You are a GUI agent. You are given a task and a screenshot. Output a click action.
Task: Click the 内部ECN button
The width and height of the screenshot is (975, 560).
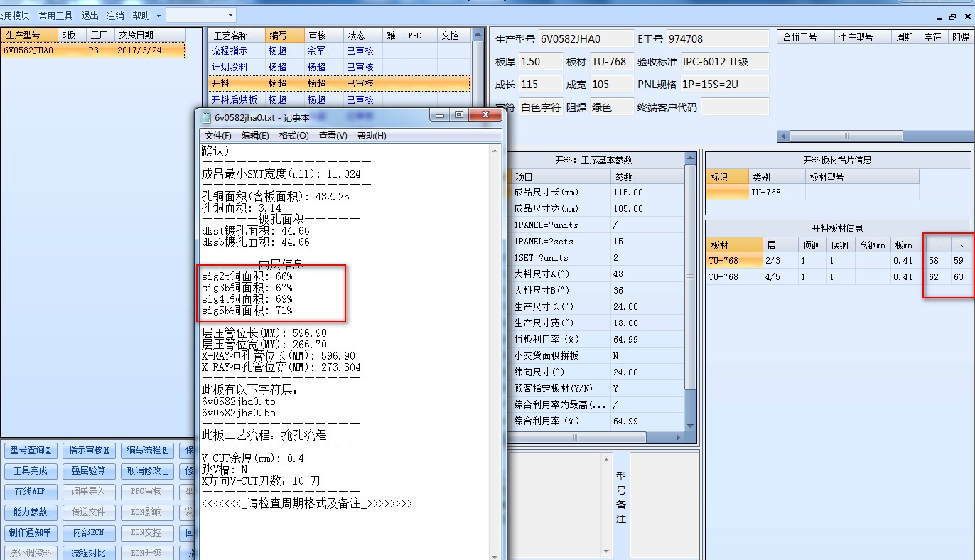89,533
